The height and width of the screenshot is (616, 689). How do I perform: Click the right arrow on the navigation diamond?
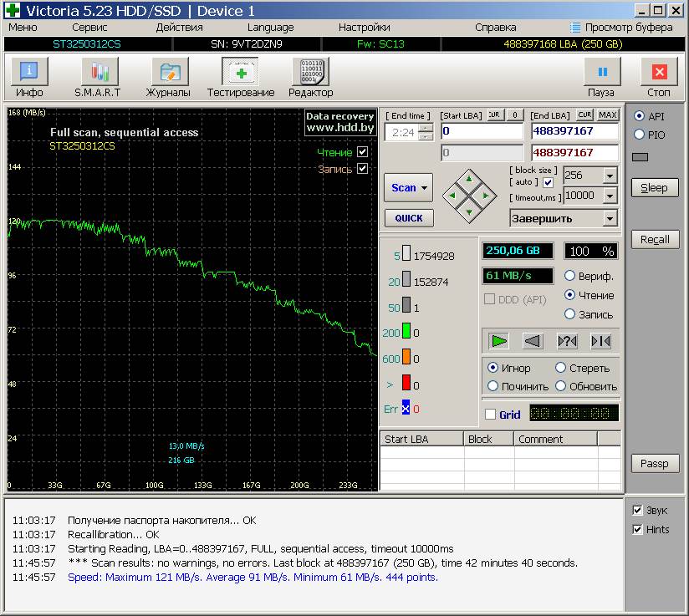point(486,196)
